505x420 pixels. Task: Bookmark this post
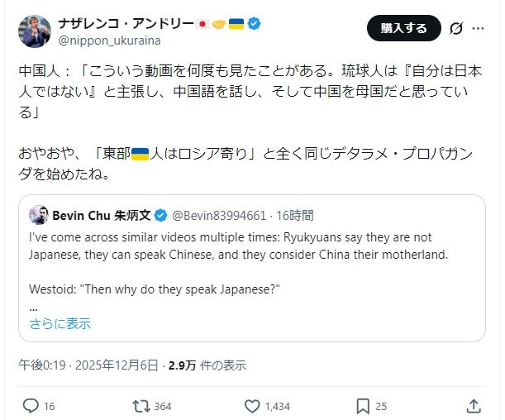[x=362, y=406]
